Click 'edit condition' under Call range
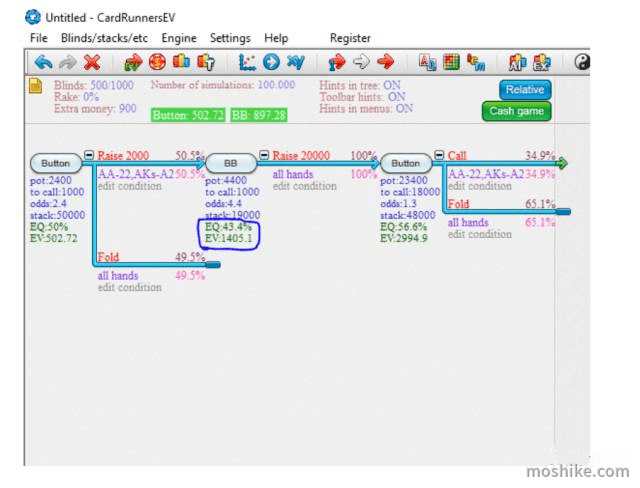Screen dimensions: 640x488 [480, 186]
